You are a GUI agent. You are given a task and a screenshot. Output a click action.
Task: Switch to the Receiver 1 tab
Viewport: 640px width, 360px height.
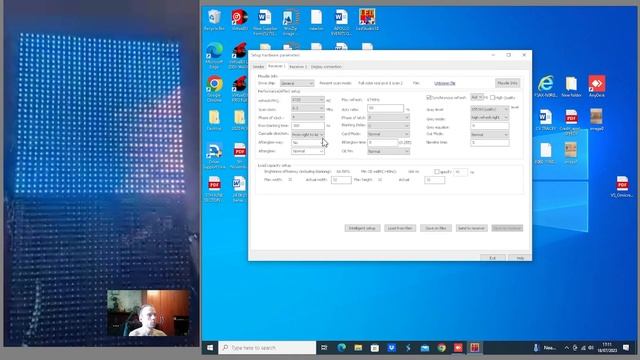[x=276, y=66]
